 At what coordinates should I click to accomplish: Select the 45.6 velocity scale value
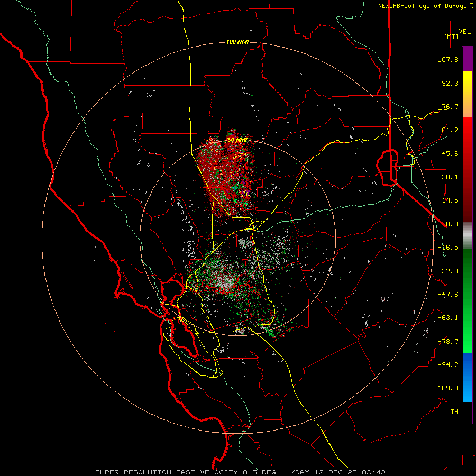click(x=450, y=153)
